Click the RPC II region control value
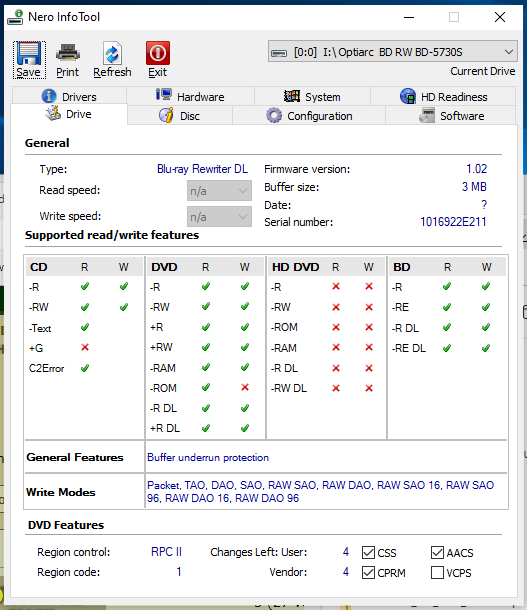 [166, 552]
